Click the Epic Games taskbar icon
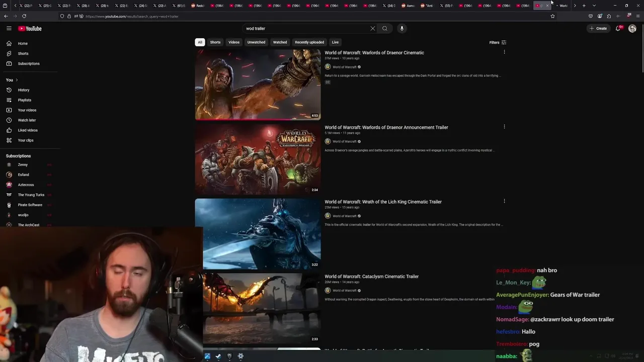The height and width of the screenshot is (362, 644). (x=229, y=356)
